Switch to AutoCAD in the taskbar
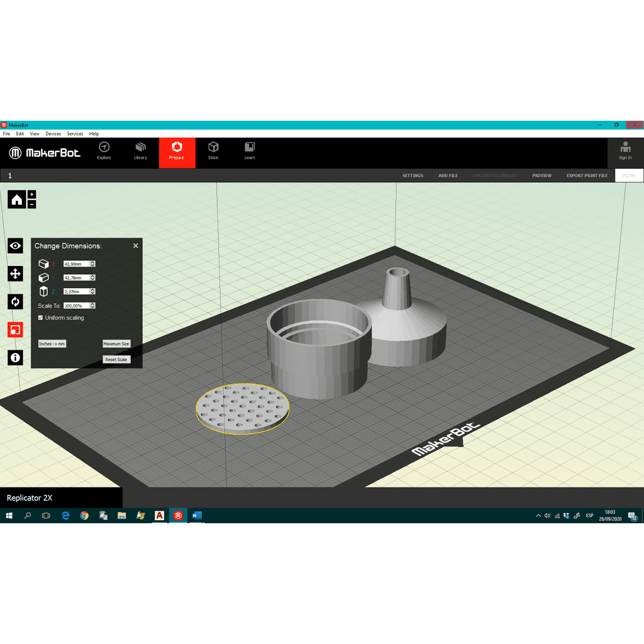Image resolution: width=644 pixels, height=644 pixels. [159, 516]
